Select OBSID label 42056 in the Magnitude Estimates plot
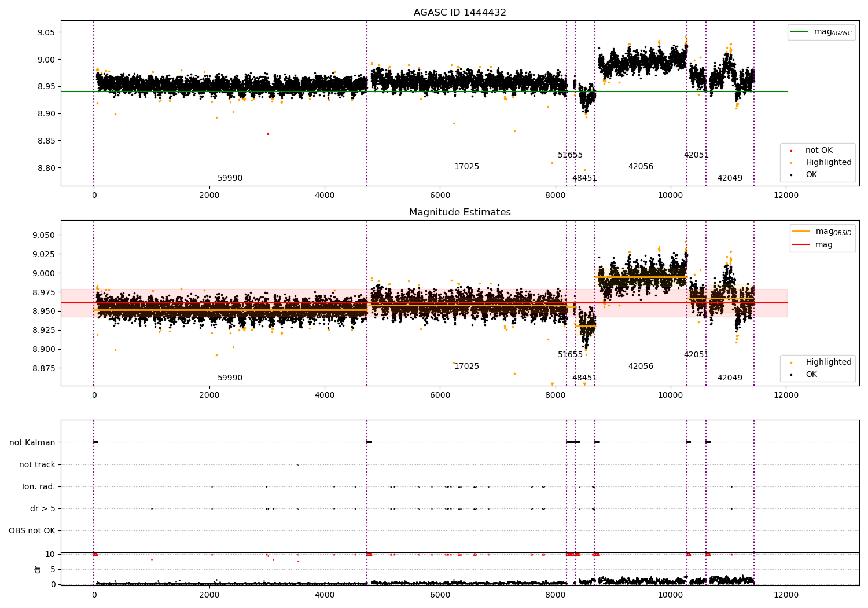 (641, 367)
